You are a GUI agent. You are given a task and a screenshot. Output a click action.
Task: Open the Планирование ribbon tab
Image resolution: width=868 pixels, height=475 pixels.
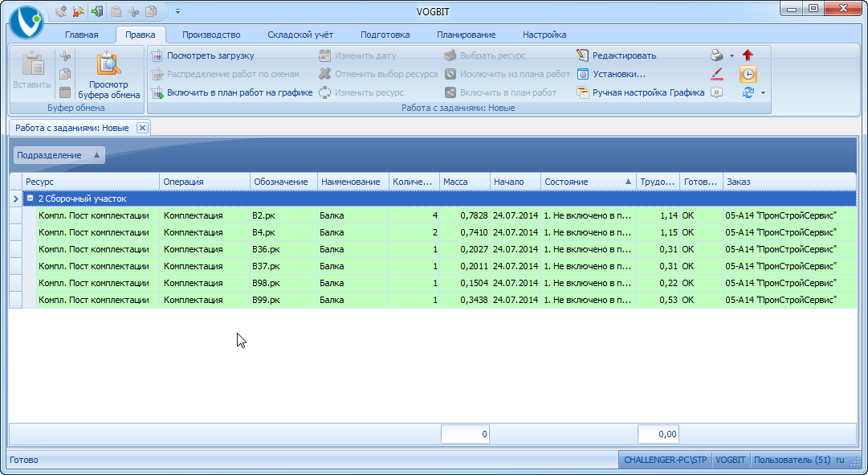[466, 35]
